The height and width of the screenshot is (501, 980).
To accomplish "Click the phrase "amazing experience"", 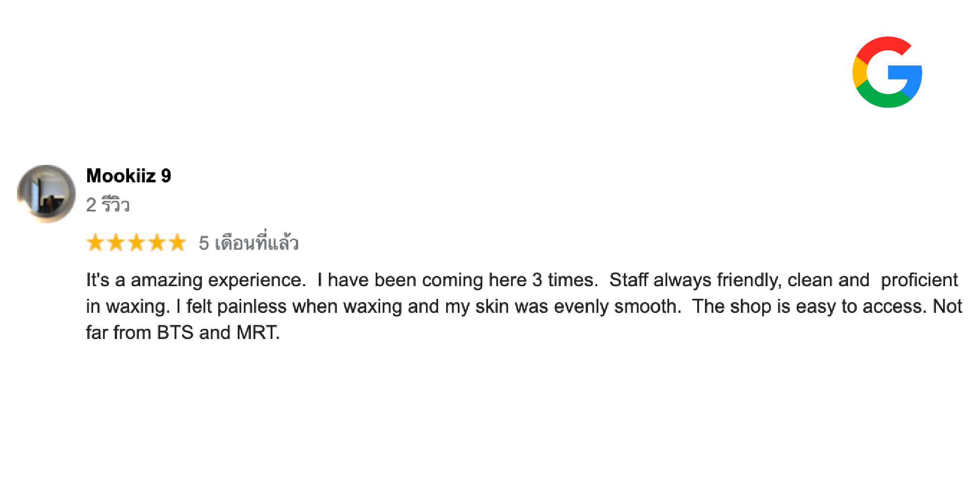I will (218, 280).
